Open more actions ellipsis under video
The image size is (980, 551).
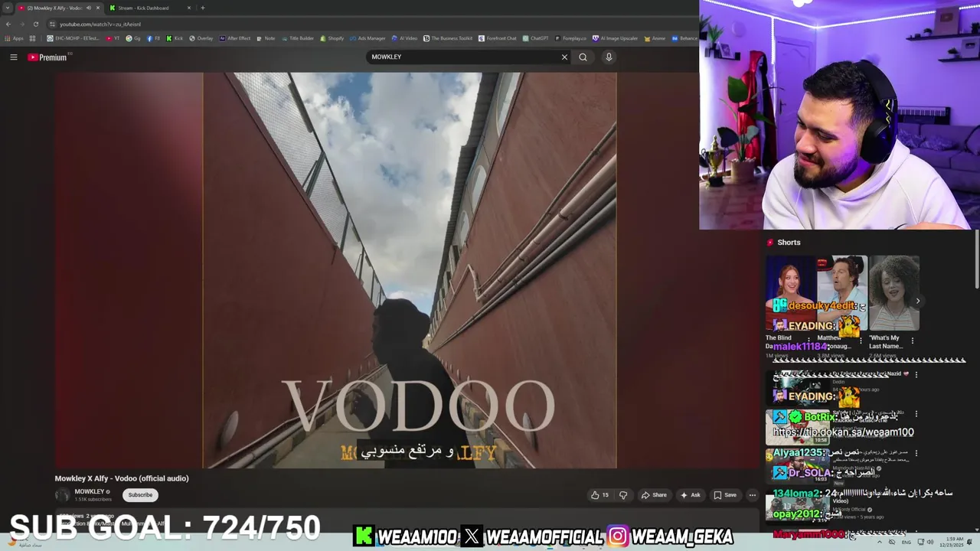(753, 495)
